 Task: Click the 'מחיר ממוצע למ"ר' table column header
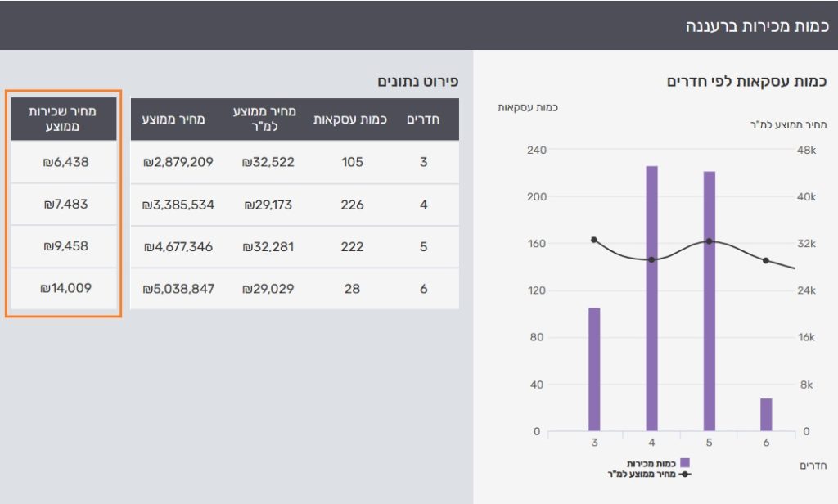pyautogui.click(x=268, y=119)
